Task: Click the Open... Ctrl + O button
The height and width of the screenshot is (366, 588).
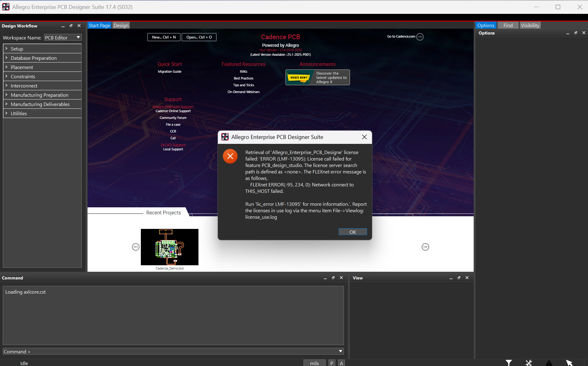Action: tap(199, 37)
